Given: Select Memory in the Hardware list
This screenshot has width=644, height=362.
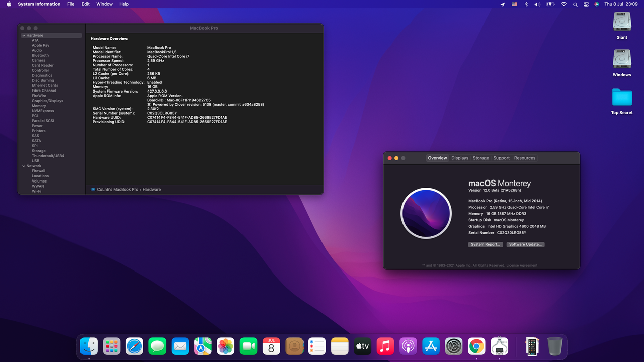Looking at the screenshot, I should pos(39,106).
